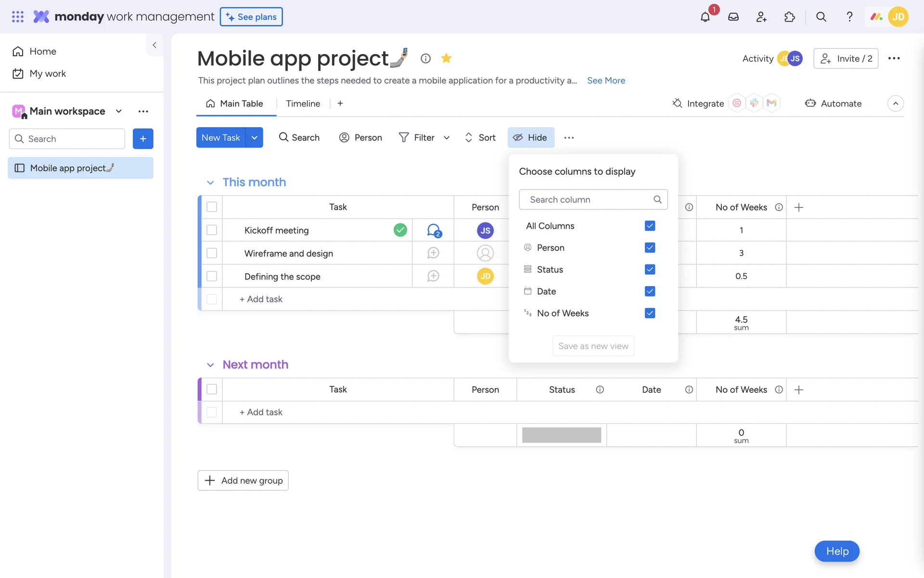Click the Add new group button
The image size is (924, 578).
(x=243, y=480)
